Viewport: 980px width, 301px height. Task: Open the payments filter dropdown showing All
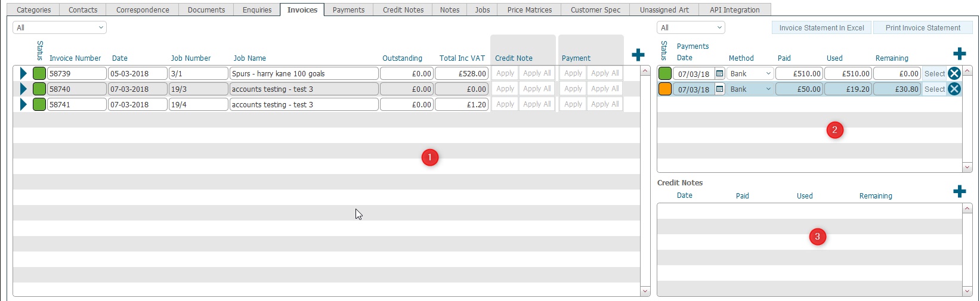click(691, 27)
